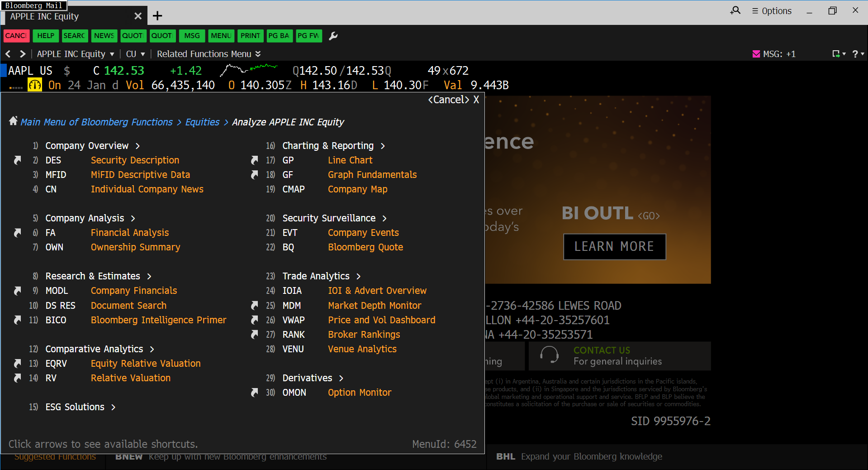The height and width of the screenshot is (470, 868).
Task: Open MiFID Descriptive Data function
Action: coord(140,174)
